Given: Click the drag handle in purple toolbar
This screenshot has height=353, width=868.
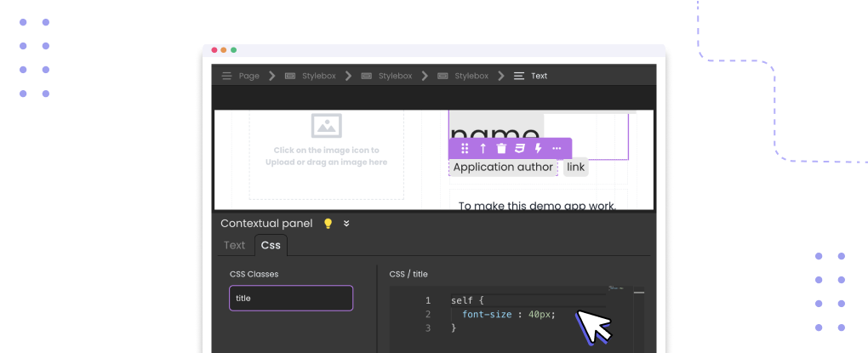Looking at the screenshot, I should click(465, 149).
